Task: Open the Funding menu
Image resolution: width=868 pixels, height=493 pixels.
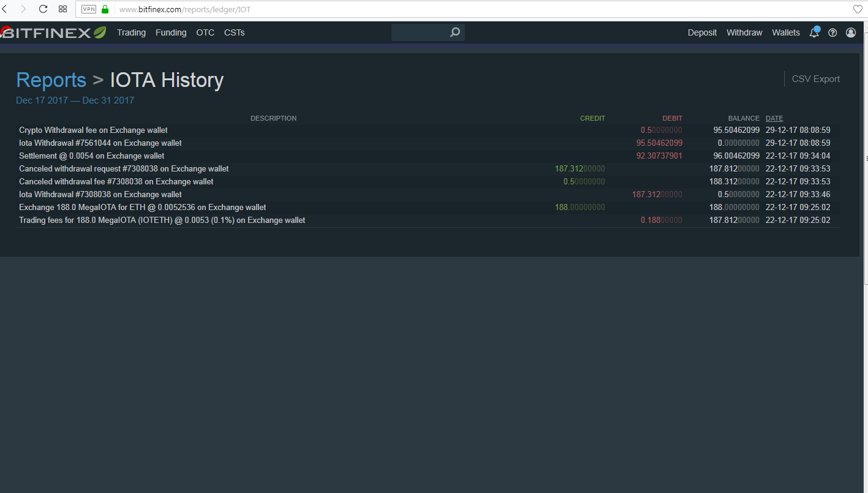Action: coord(171,32)
